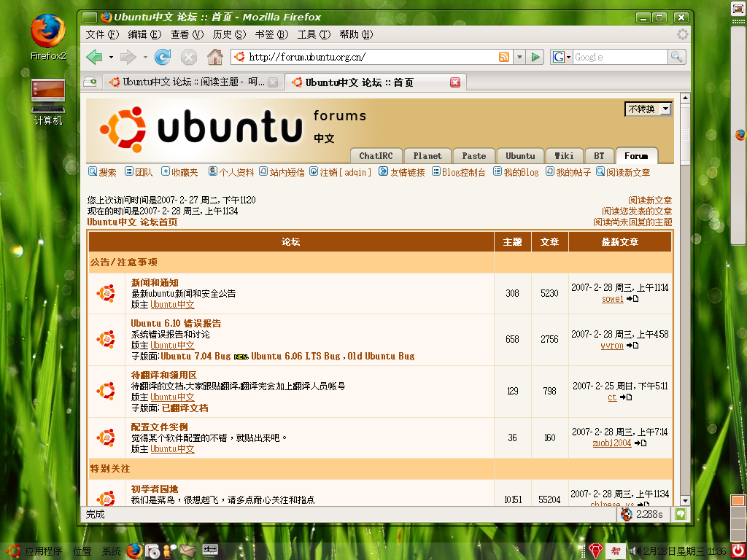Click the last-post icon next to wvron
This screenshot has height=560, width=747.
[x=632, y=346]
